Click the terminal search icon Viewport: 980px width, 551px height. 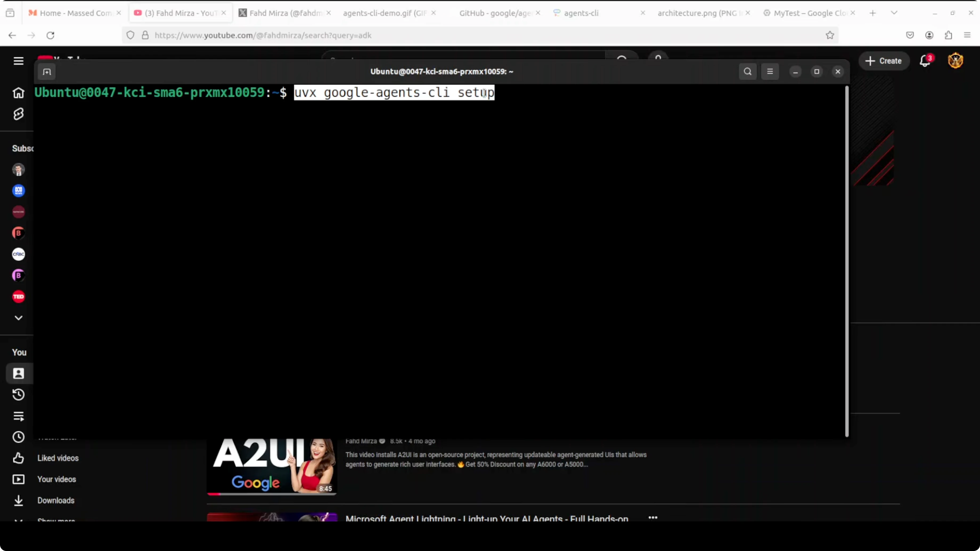coord(748,72)
